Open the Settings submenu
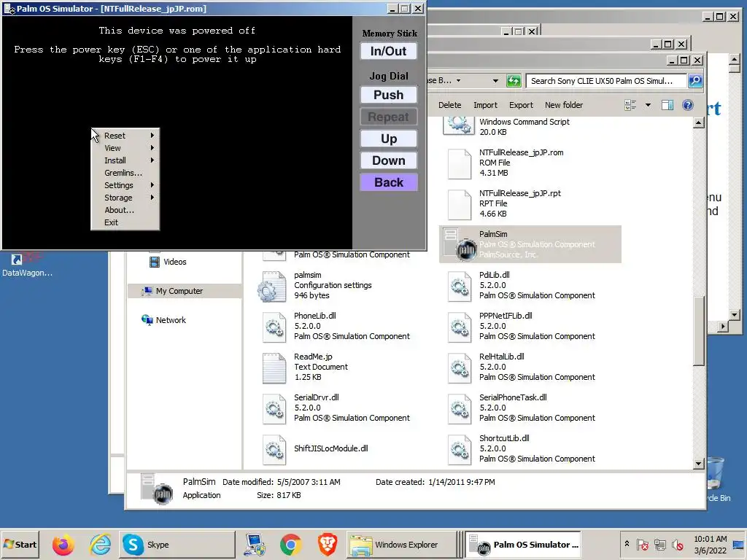747x560 pixels. (125, 185)
